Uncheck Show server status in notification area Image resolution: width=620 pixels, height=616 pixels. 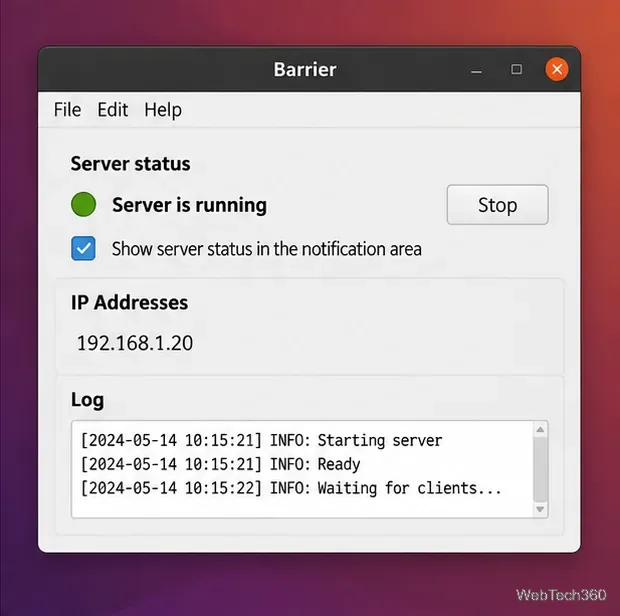click(x=83, y=248)
